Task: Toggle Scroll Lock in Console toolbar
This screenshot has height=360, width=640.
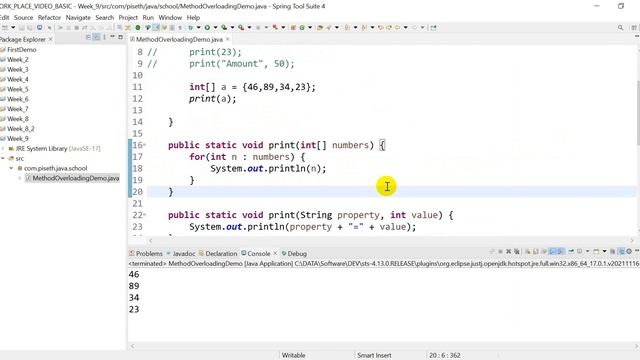Action: (x=536, y=251)
